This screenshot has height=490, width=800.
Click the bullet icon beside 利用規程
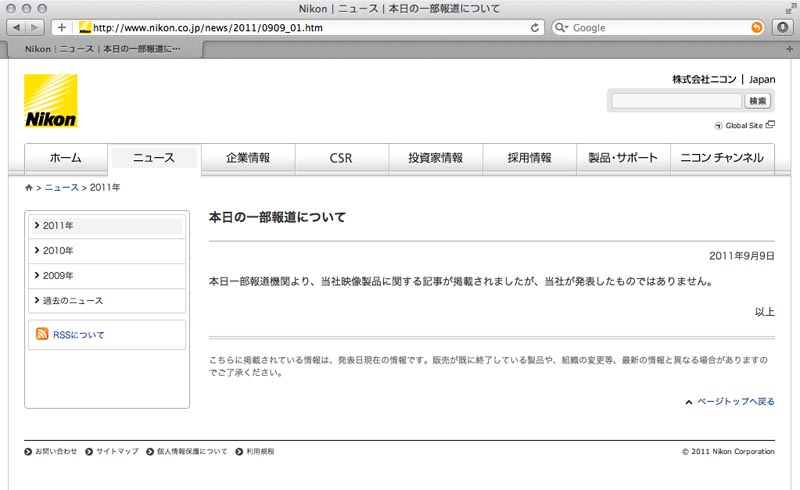coord(239,452)
